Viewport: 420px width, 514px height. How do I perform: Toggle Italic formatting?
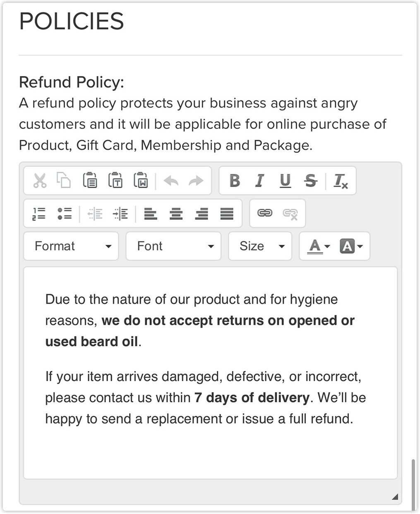tap(259, 181)
